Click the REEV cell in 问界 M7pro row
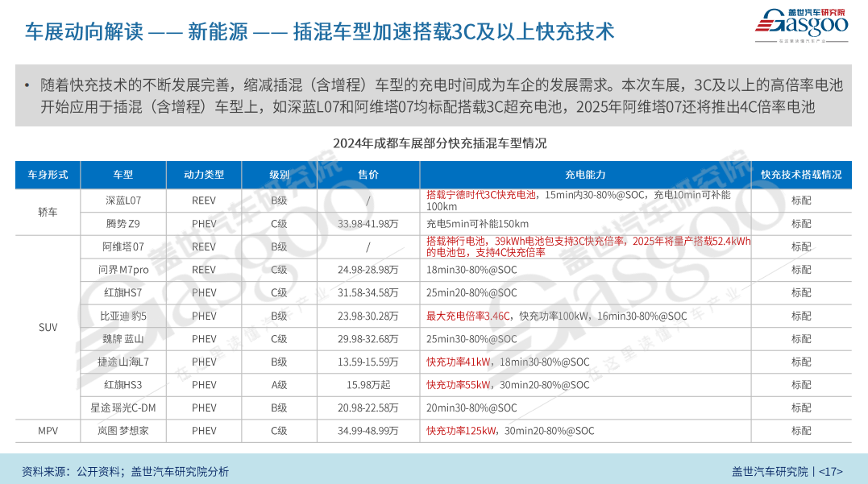This screenshot has height=484, width=868. [x=204, y=270]
